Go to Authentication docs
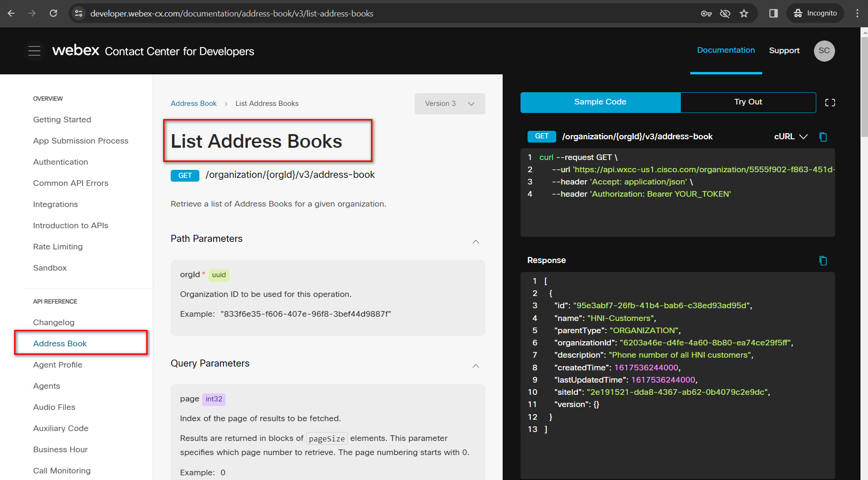Screen dimensions: 868x480 (61, 162)
